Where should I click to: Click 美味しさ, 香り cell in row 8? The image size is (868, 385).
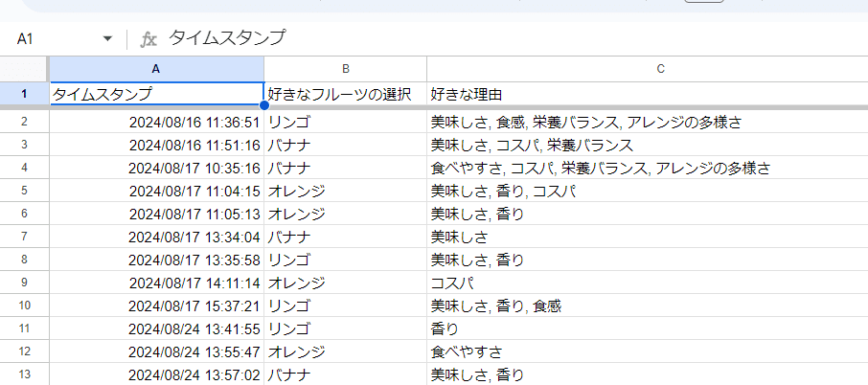pyautogui.click(x=647, y=260)
